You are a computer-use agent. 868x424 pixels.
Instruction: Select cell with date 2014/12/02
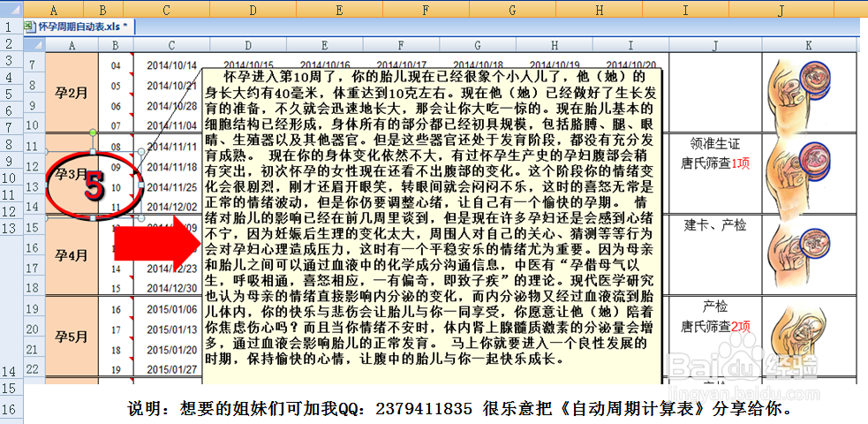click(171, 207)
